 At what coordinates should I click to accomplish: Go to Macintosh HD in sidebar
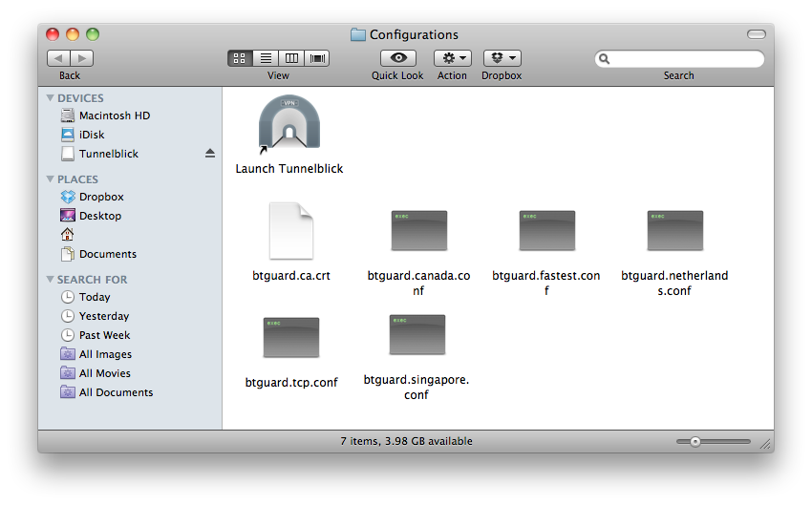pos(114,116)
